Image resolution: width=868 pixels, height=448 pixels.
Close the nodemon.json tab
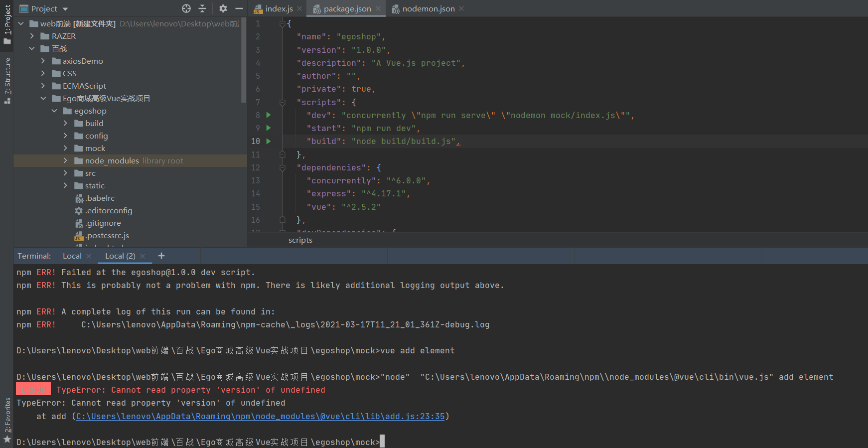461,8
